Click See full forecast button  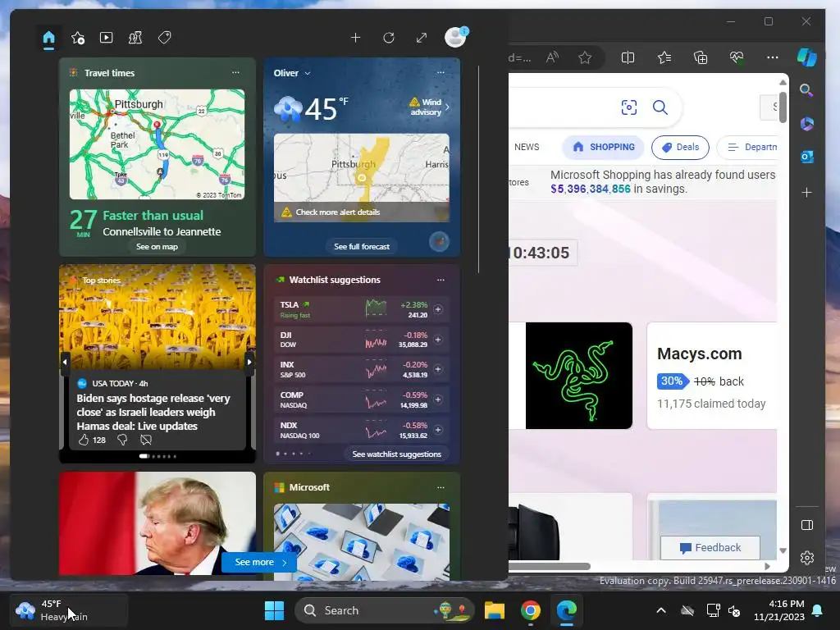coord(362,246)
